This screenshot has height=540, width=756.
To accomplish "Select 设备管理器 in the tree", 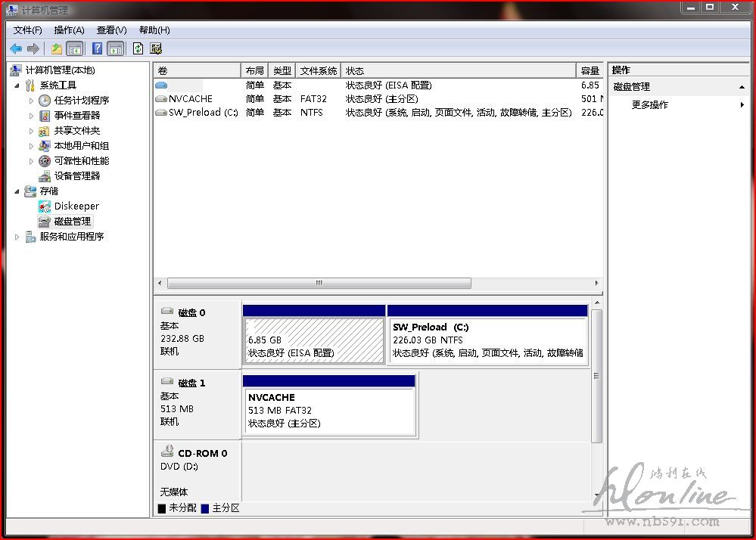I will tap(76, 175).
